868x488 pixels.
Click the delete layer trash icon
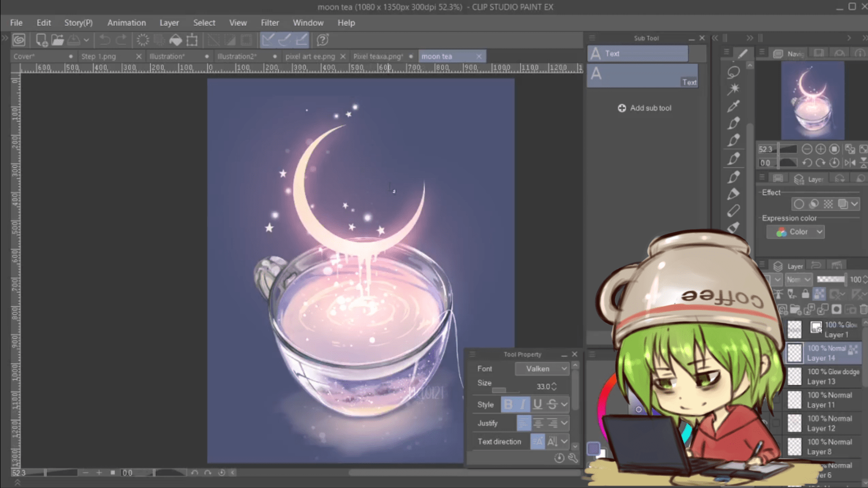point(862,309)
